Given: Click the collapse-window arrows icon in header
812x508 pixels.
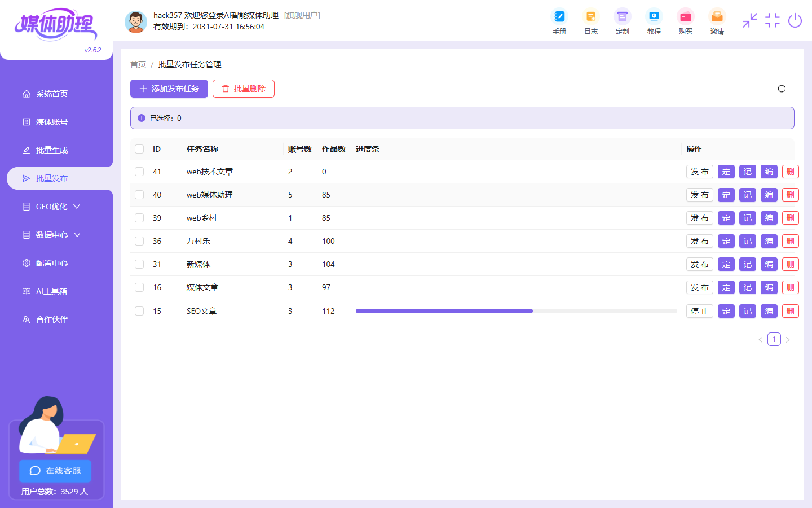Looking at the screenshot, I should point(749,21).
